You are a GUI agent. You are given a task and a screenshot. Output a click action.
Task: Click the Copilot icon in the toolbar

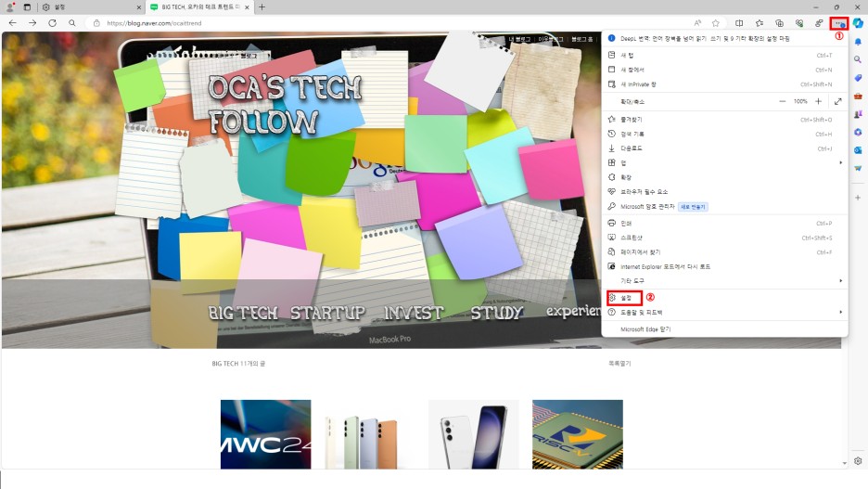858,23
